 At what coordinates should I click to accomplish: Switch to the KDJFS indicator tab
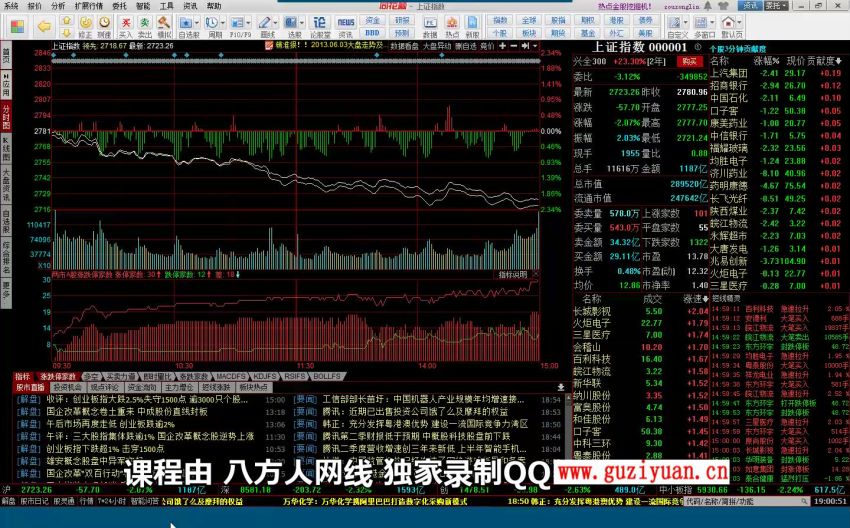point(265,376)
